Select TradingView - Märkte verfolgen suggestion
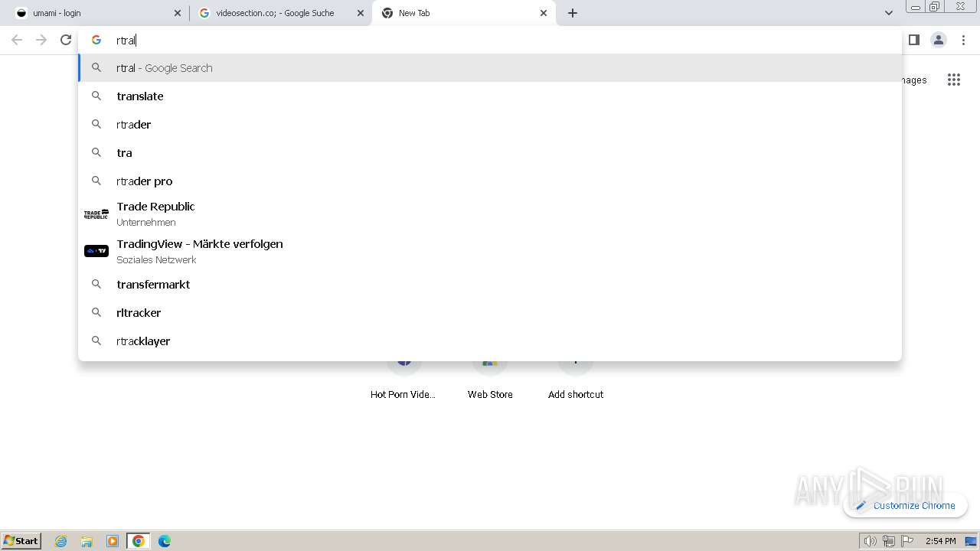The width and height of the screenshot is (980, 551). click(x=490, y=252)
